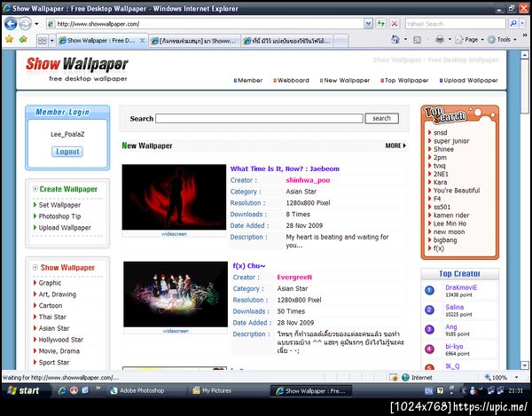Open the Webboard nav link
Viewport: 532px width, 416px height.
pos(292,81)
